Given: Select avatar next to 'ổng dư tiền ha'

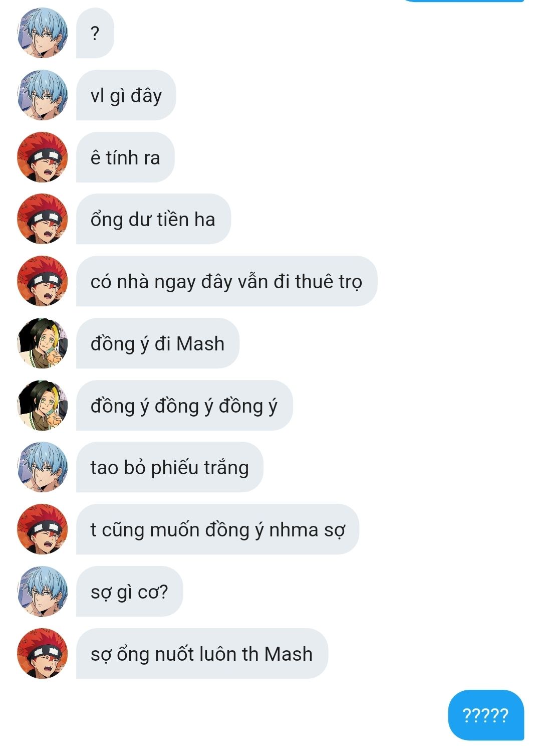Looking at the screenshot, I should tap(43, 219).
